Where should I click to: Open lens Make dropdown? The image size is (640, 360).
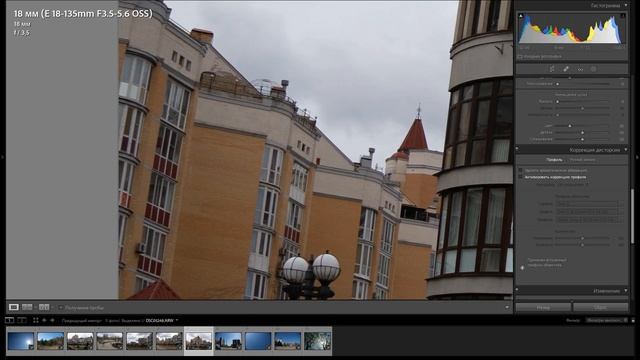point(589,203)
